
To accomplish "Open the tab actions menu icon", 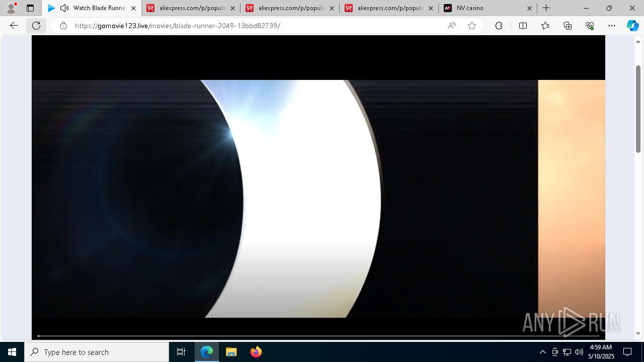I will 30,8.
